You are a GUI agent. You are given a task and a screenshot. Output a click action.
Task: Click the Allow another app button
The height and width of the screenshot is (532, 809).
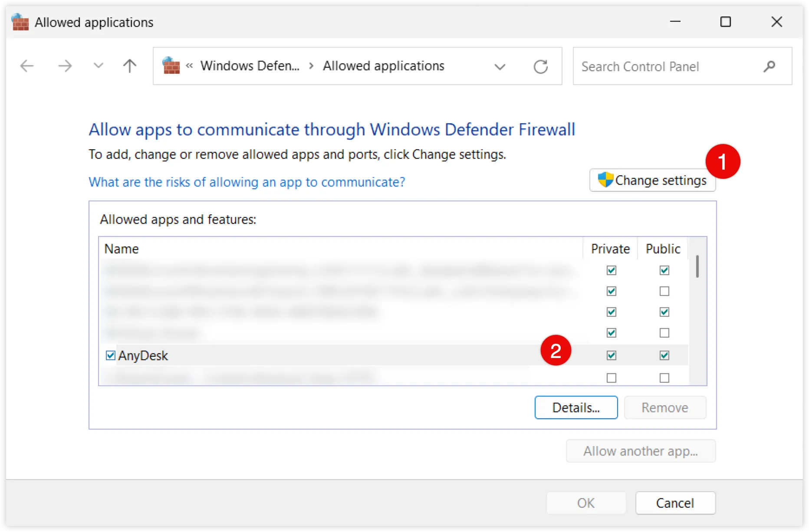(641, 451)
